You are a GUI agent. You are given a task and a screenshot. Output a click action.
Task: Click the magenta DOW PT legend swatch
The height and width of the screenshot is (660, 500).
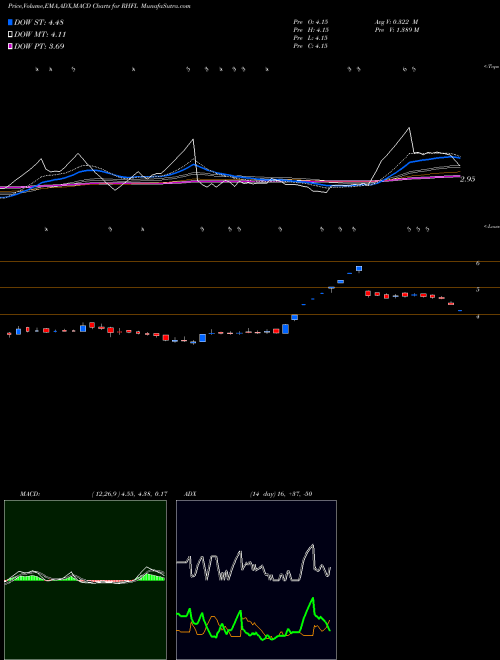pos(10,46)
